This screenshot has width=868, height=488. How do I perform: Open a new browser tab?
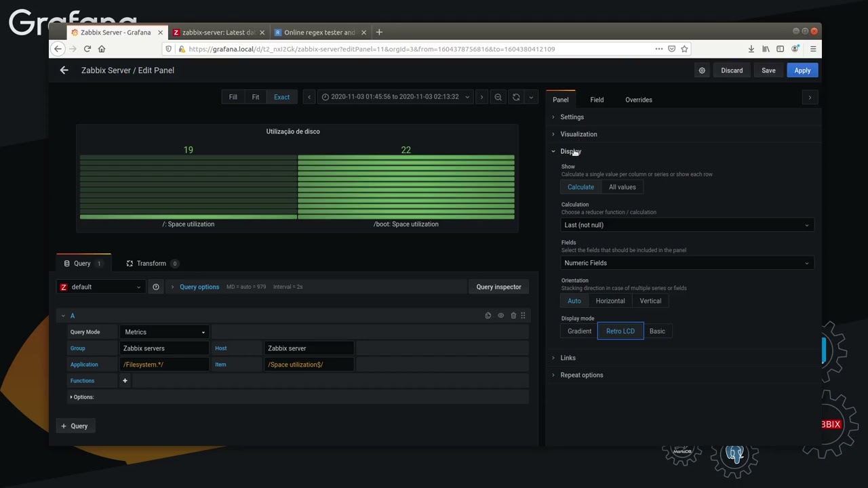[379, 32]
